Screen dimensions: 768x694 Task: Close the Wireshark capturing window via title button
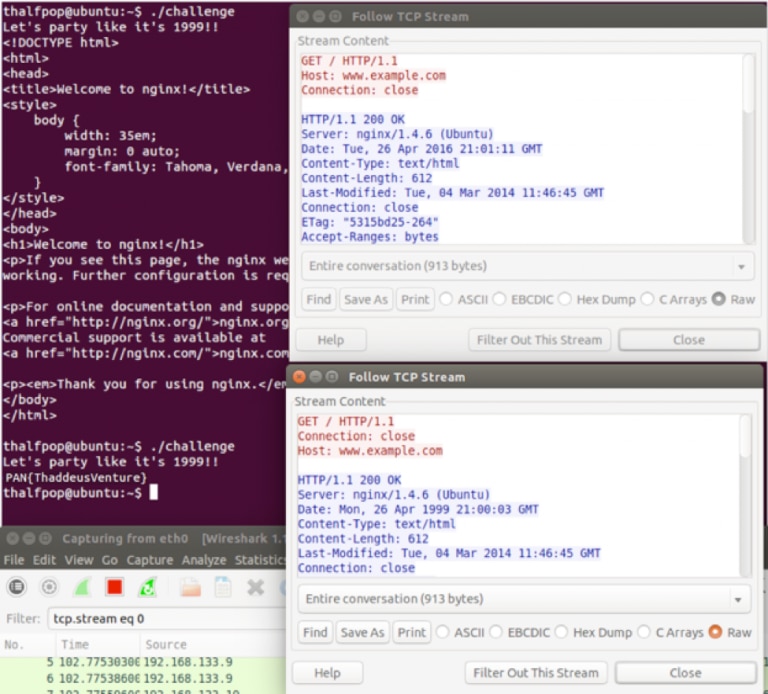(13, 538)
